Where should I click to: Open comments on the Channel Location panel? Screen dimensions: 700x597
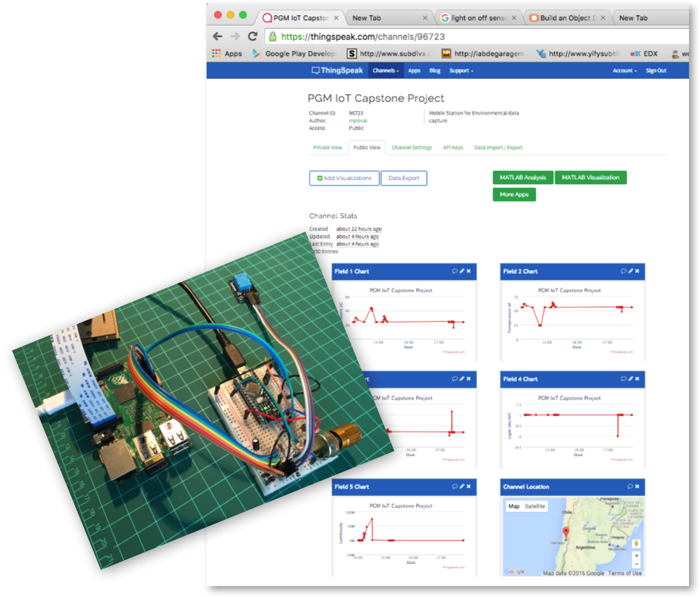[630, 487]
